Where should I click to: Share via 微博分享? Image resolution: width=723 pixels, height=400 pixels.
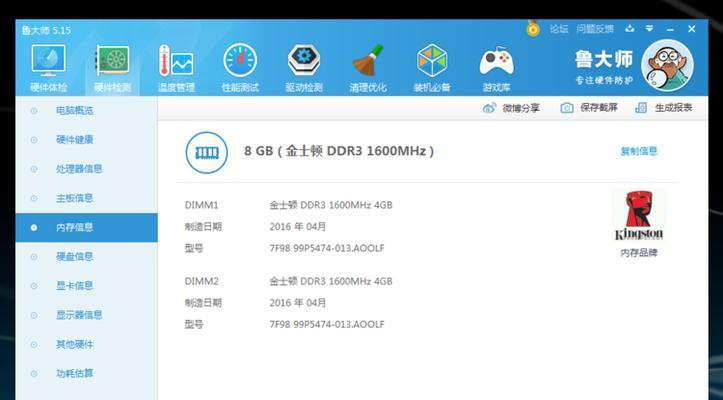(511, 108)
